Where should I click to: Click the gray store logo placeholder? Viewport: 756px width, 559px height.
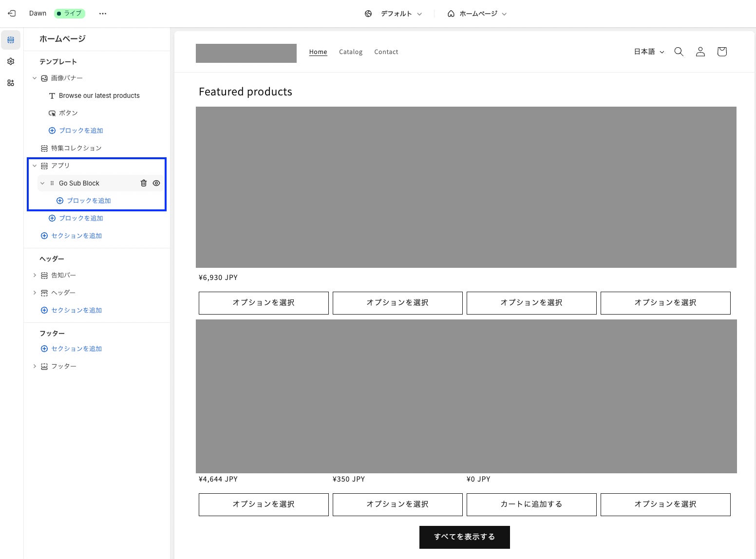click(x=246, y=53)
